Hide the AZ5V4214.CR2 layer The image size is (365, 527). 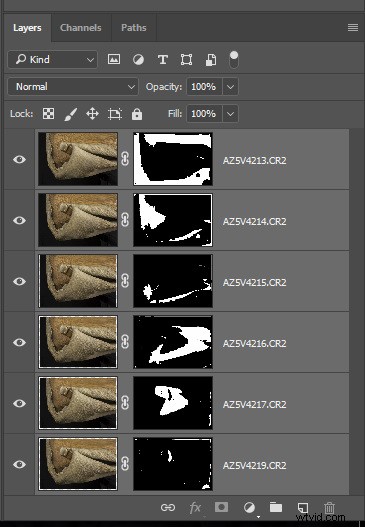point(19,220)
